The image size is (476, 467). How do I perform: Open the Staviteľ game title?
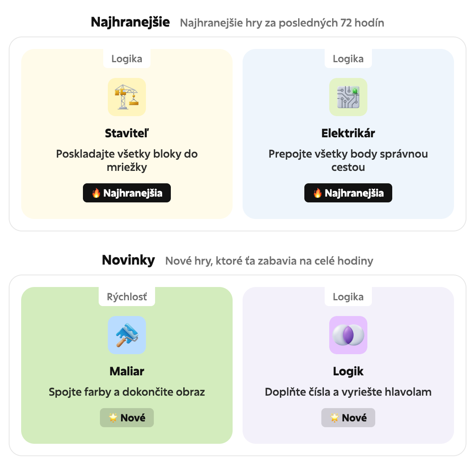pyautogui.click(x=127, y=133)
